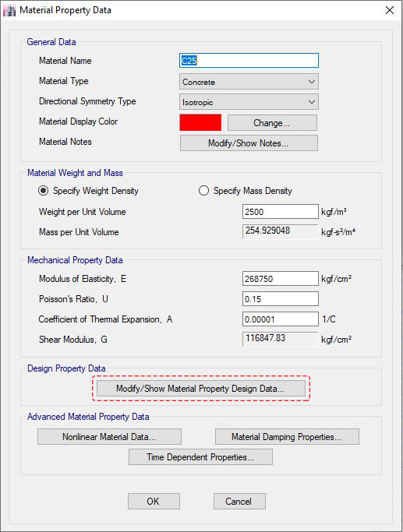
Task: Click the Cancel button
Action: (239, 501)
